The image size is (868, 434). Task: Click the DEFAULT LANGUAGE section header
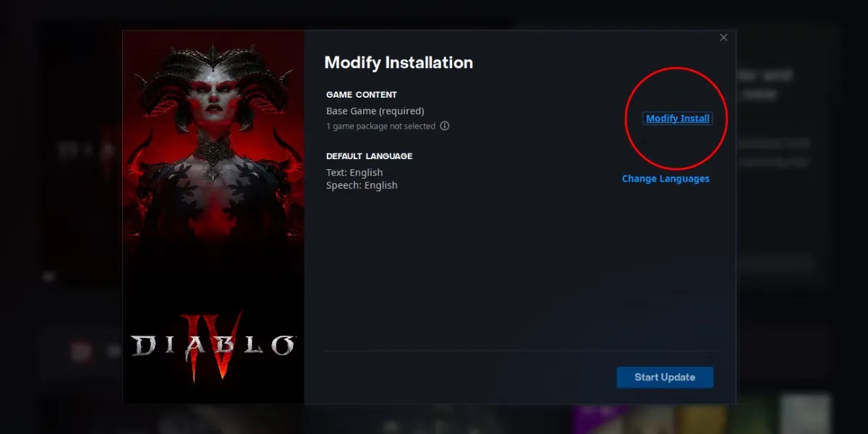369,156
